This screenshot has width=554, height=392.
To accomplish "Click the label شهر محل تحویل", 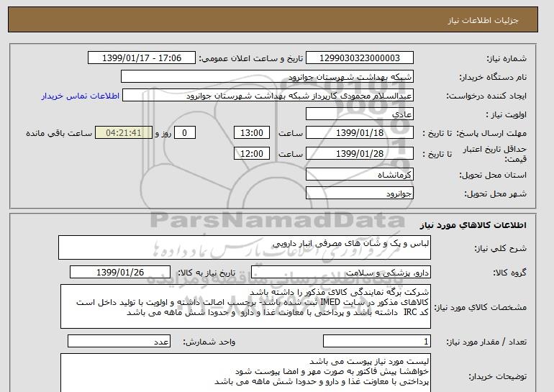I will 495,193.
